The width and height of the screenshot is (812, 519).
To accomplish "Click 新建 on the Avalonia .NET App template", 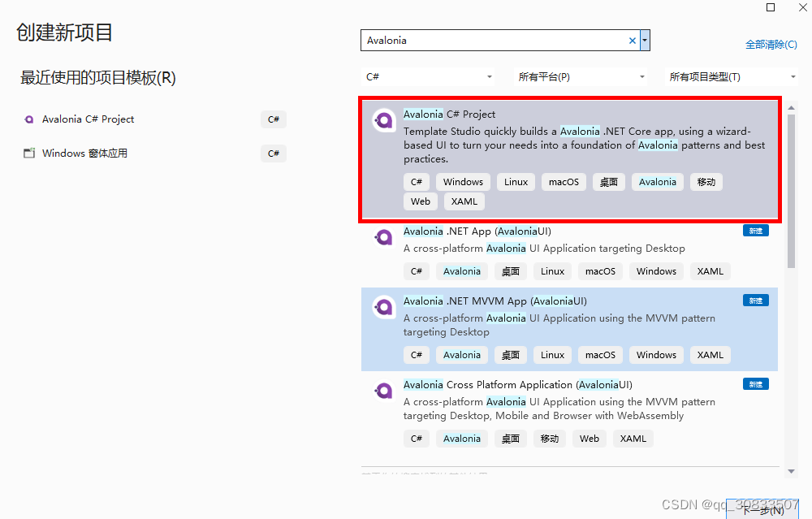I will [755, 230].
